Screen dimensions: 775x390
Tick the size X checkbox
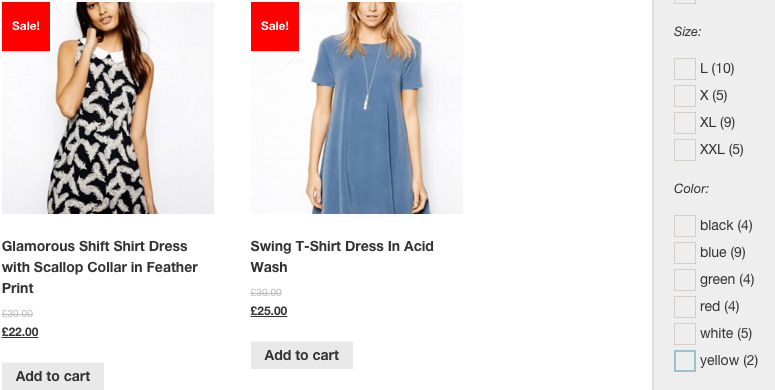tap(685, 95)
